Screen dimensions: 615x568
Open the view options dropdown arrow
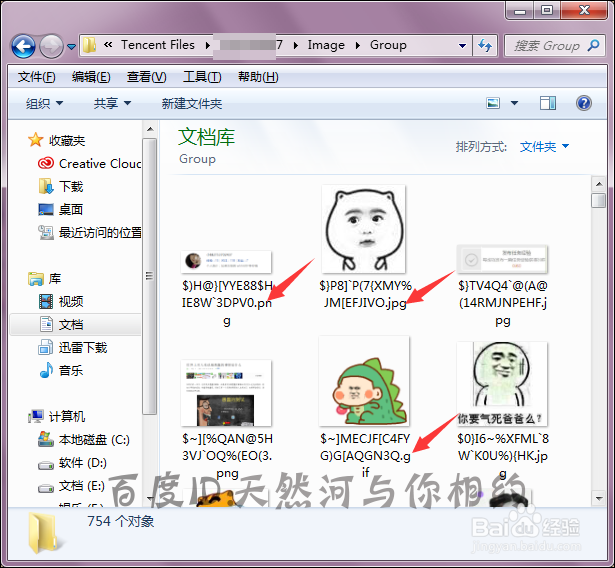tap(514, 103)
